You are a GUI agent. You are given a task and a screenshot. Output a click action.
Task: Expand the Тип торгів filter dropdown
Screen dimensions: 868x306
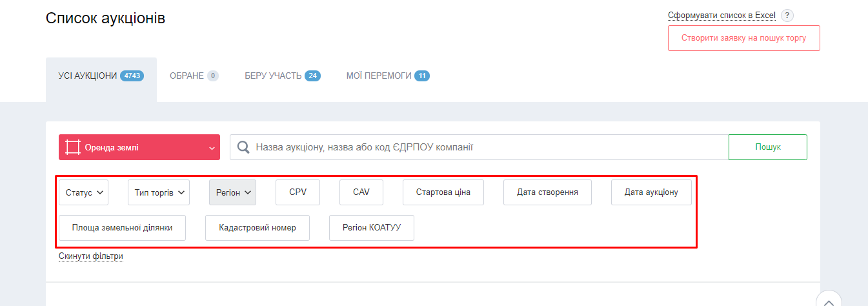coord(159,192)
